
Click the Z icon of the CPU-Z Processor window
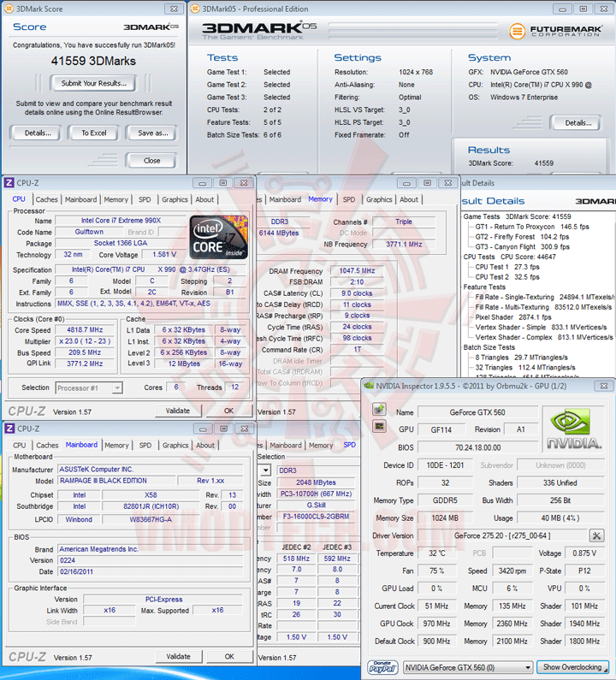pyautogui.click(x=9, y=182)
